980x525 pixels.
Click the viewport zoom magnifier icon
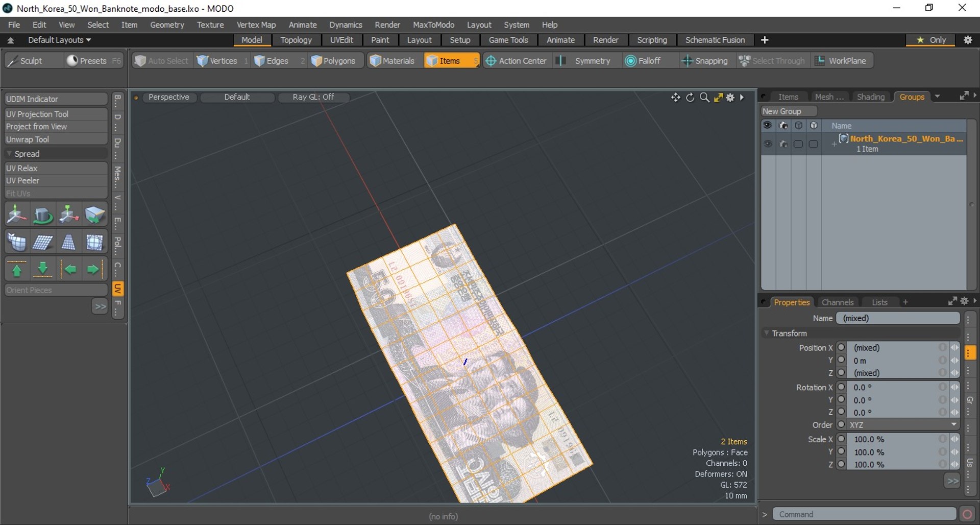704,98
